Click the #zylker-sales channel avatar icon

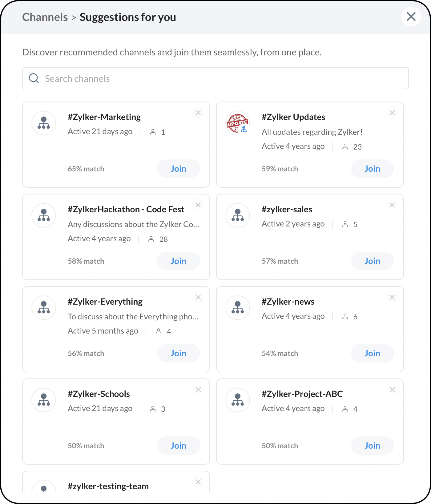[x=238, y=215]
